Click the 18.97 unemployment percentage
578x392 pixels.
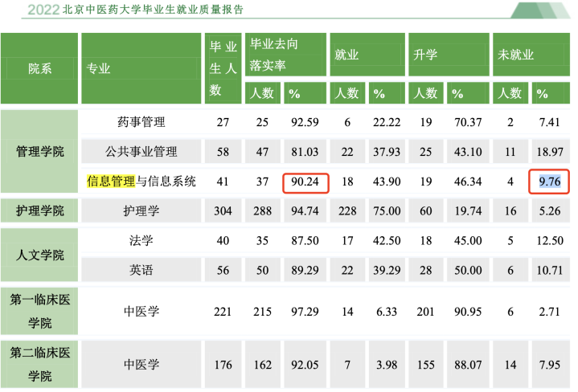click(550, 152)
